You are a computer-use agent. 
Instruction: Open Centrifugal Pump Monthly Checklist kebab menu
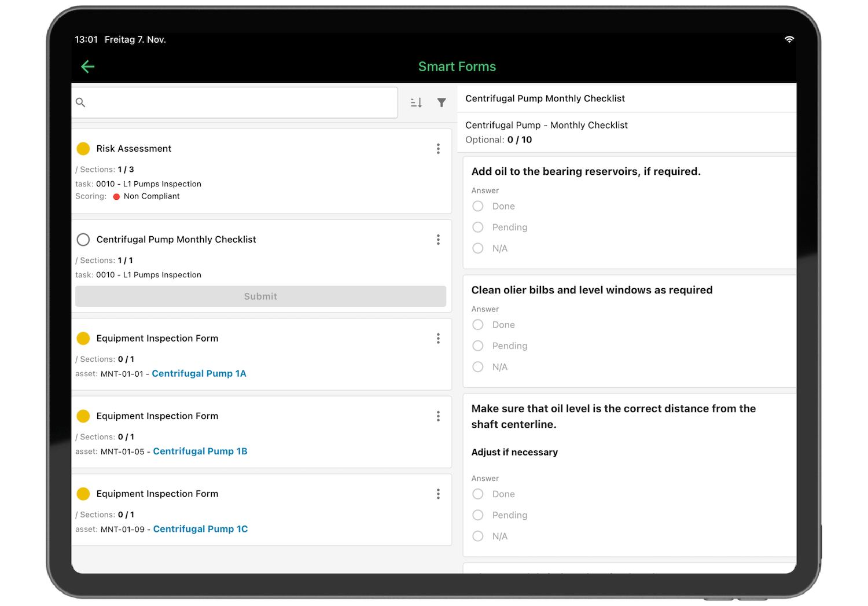pos(438,240)
